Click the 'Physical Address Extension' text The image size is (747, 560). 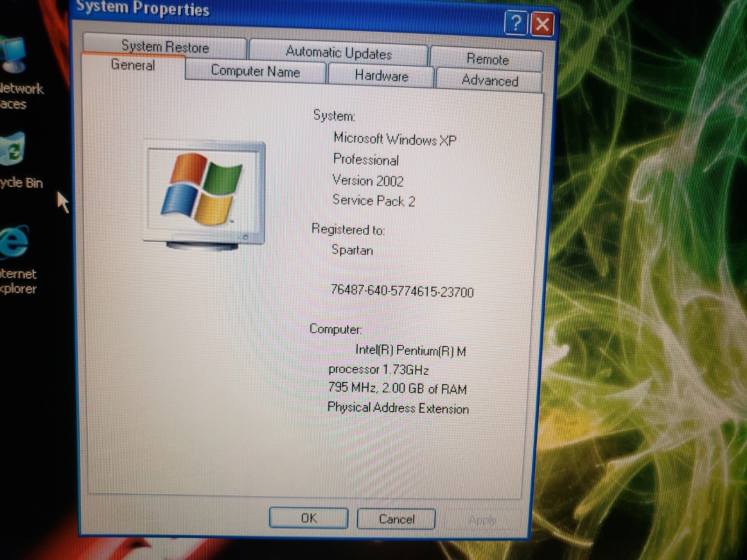click(398, 408)
